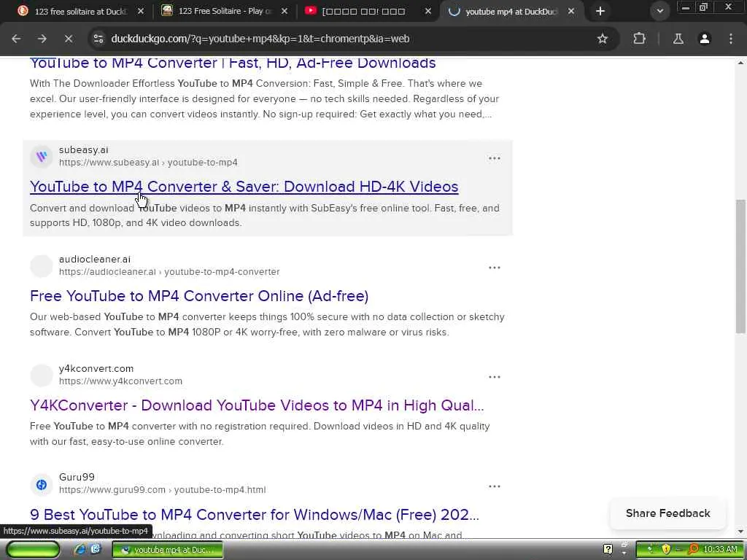Open more options for subeasy.ai result
Viewport: 747px width, 560px height.
click(495, 158)
